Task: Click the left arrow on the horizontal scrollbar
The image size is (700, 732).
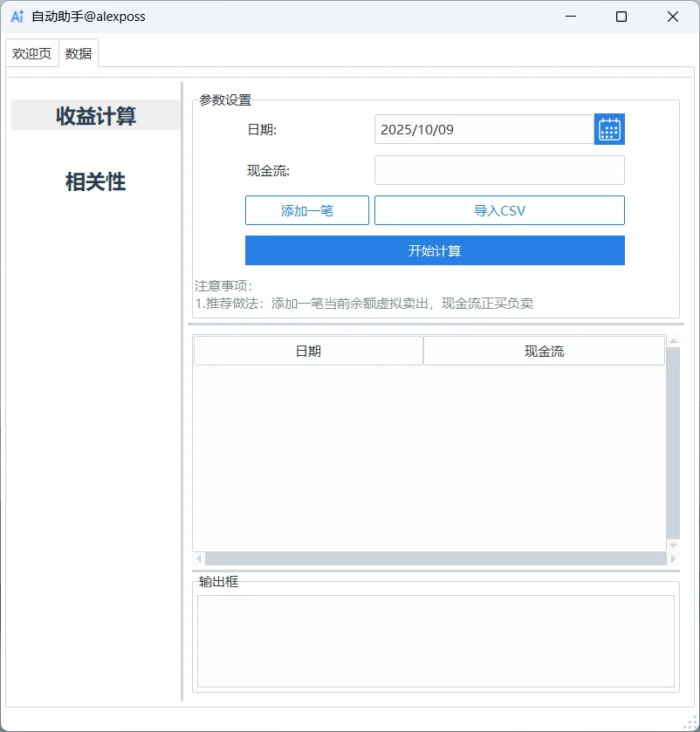Action: click(x=199, y=558)
